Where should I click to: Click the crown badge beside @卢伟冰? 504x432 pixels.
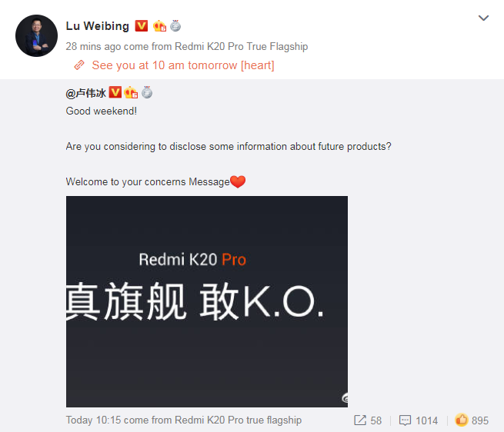[131, 92]
